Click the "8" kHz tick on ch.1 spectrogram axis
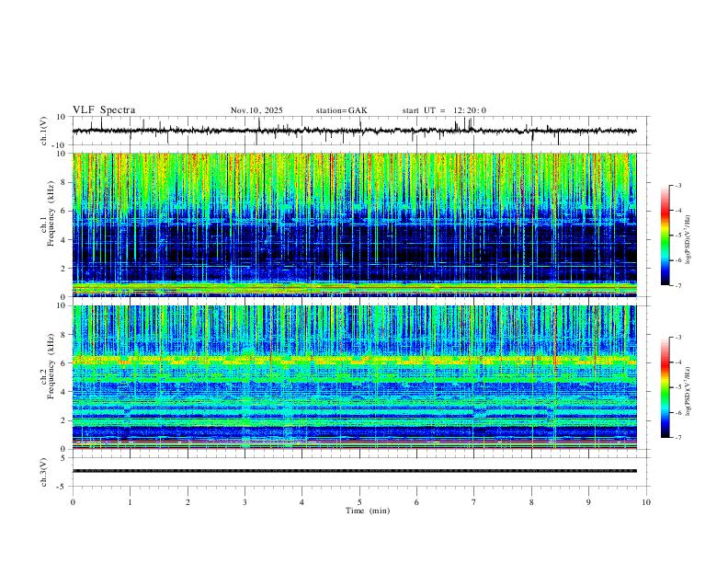 pyautogui.click(x=64, y=182)
